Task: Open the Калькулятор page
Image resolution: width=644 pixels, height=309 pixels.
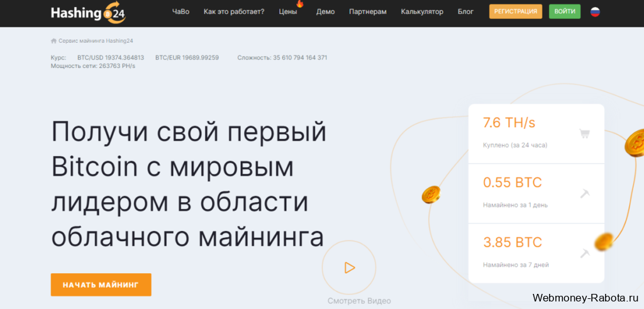Action: tap(422, 11)
